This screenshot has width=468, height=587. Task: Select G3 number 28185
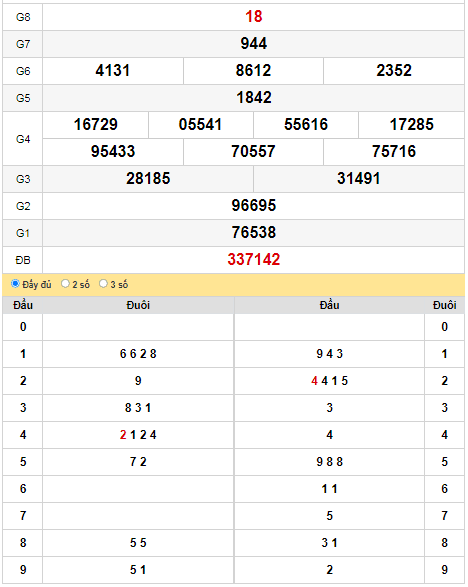148,179
